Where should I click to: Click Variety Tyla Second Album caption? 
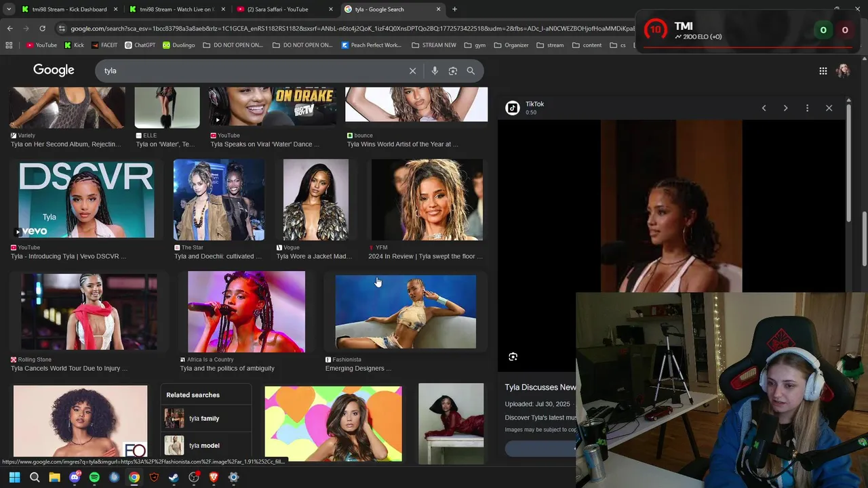click(x=66, y=144)
